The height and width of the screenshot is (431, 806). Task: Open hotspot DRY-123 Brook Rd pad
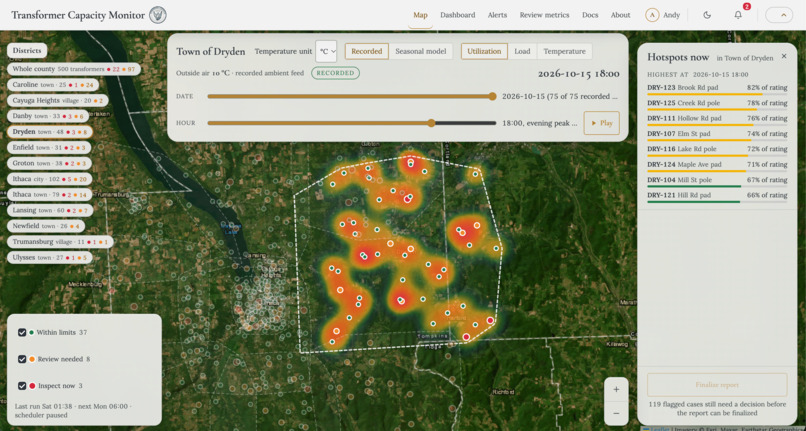(x=717, y=88)
